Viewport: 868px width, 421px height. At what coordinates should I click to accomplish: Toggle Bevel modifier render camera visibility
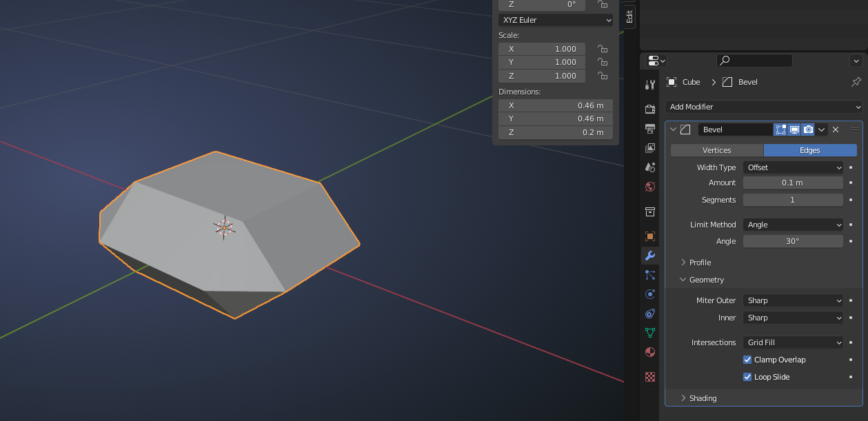(x=808, y=130)
